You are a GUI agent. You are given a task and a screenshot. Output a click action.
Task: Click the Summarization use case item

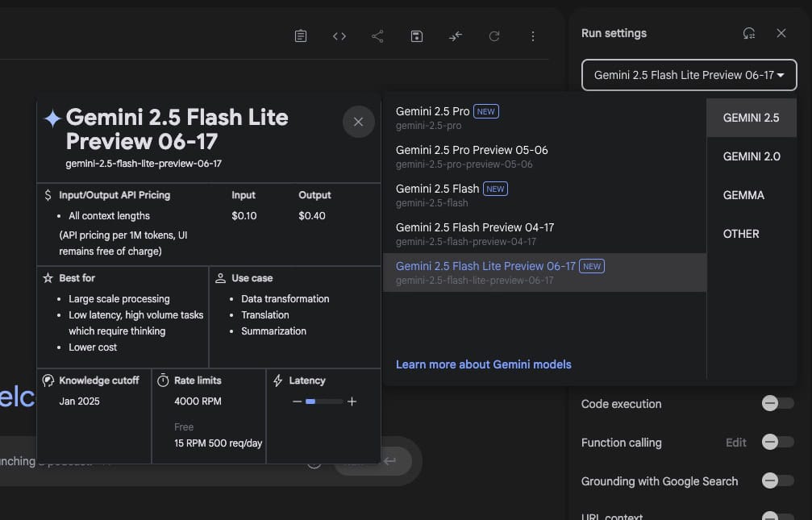click(x=273, y=331)
